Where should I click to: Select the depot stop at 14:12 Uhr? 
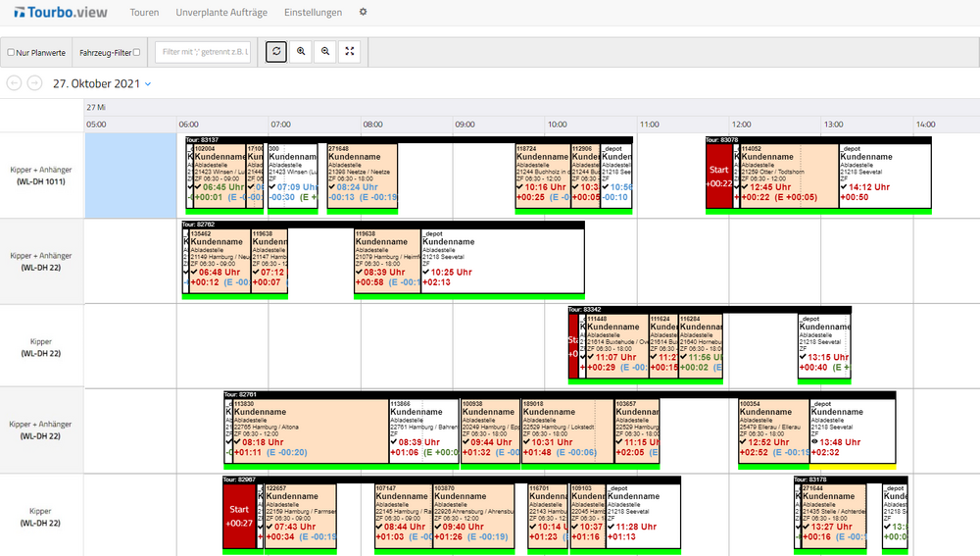coord(884,177)
